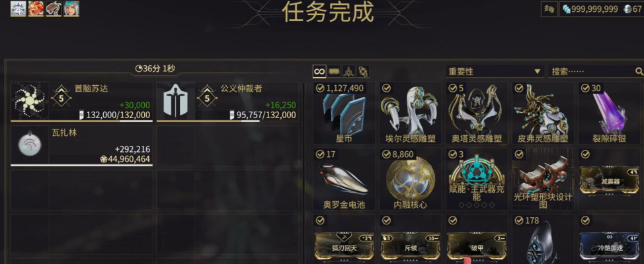
Task: Open the 重要性 sort dropdown
Action: click(495, 72)
